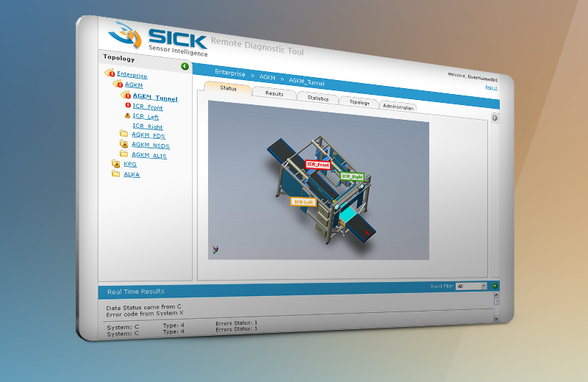
Task: Select ICR_Left in the topology tree
Action: [146, 116]
